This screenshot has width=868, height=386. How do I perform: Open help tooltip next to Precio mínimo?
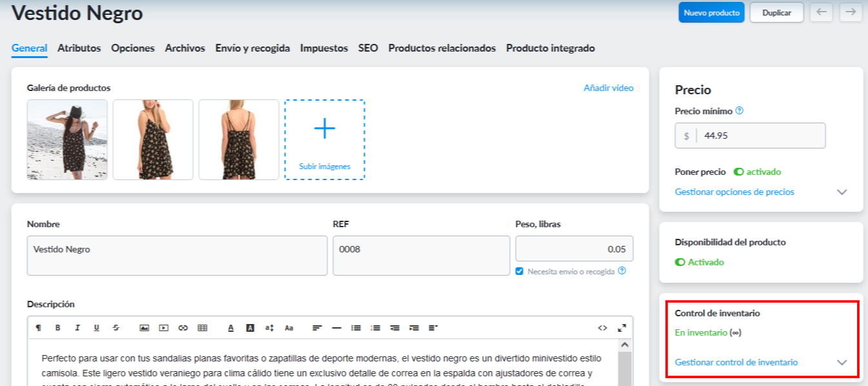coord(740,110)
